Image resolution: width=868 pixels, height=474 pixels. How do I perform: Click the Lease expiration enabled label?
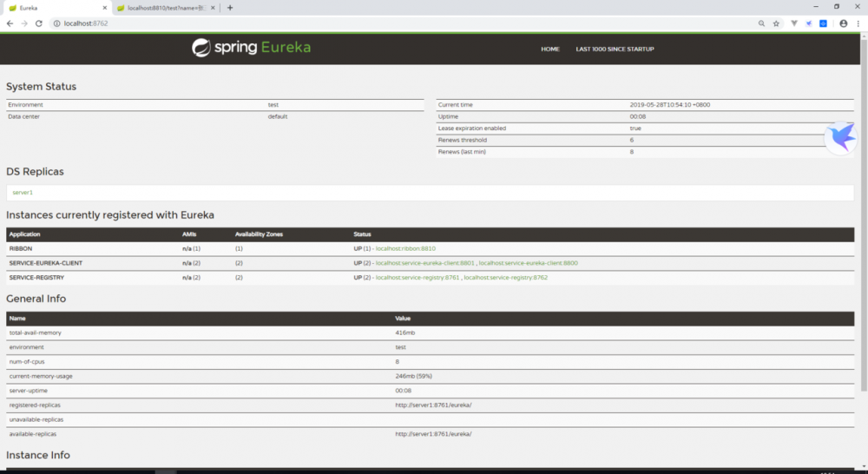click(471, 128)
